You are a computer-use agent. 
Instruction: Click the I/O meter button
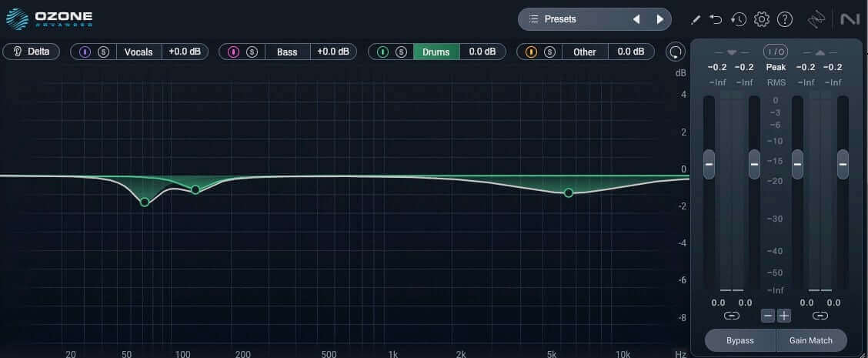tap(776, 52)
